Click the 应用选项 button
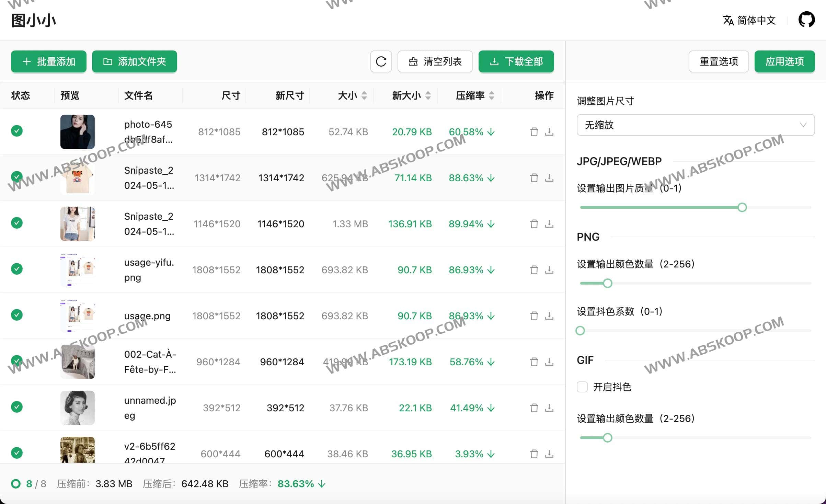826x504 pixels. point(784,61)
